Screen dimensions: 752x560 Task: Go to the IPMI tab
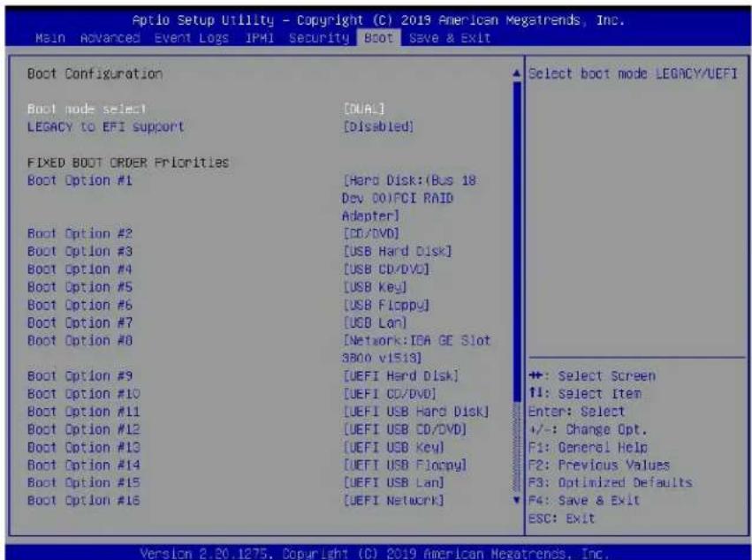tap(259, 38)
